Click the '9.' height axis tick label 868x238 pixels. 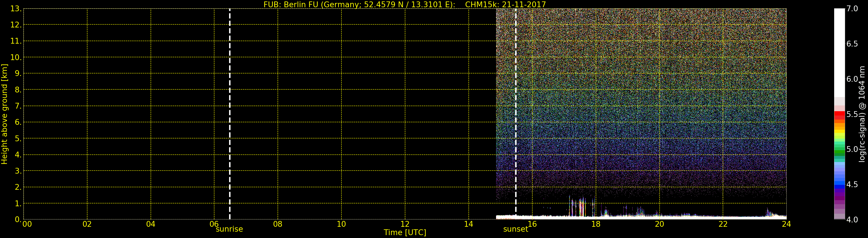tap(18, 73)
